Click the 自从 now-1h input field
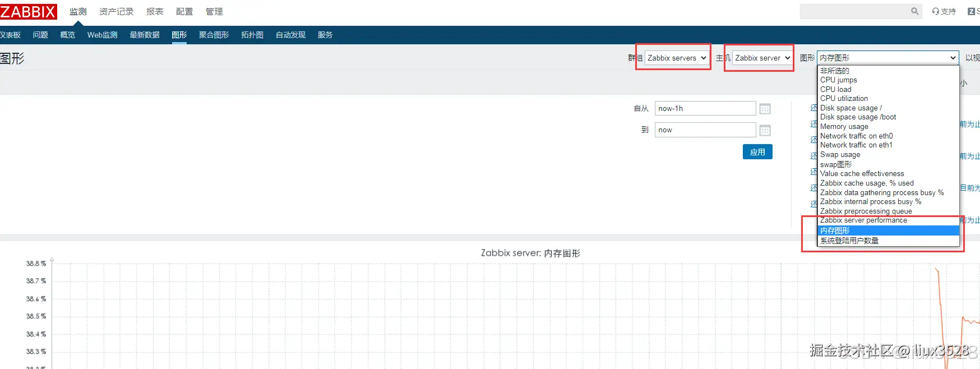 click(705, 108)
